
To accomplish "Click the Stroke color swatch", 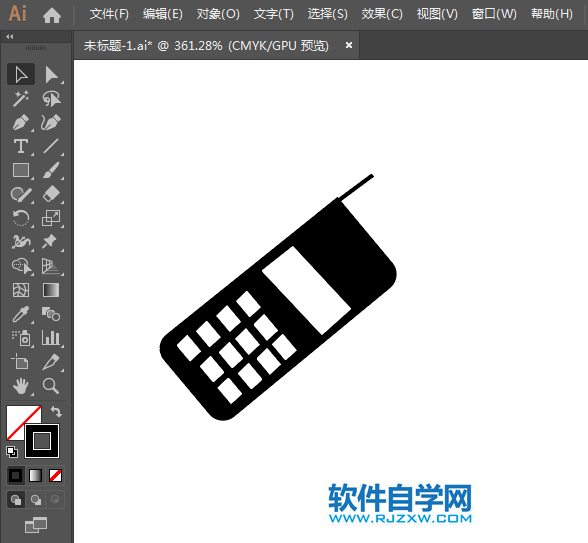I will click(x=42, y=441).
